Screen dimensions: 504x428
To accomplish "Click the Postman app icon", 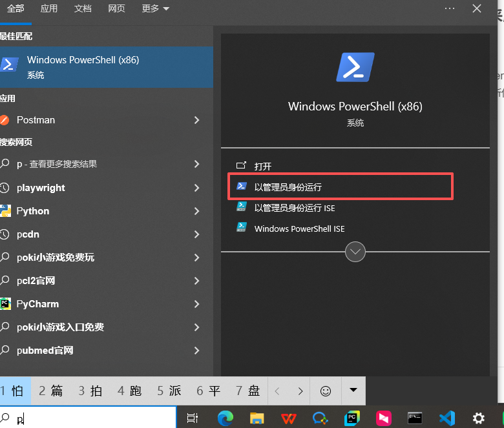I will [5, 120].
